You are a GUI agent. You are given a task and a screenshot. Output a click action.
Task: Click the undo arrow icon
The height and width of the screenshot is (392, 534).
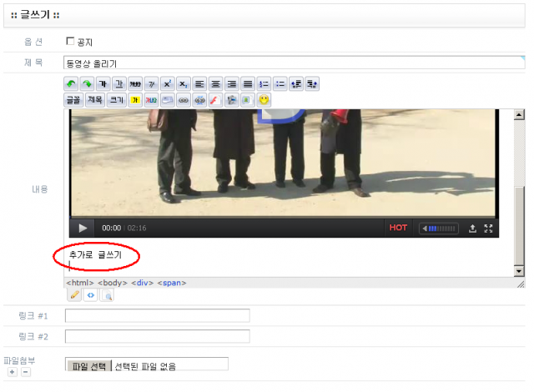(x=72, y=84)
